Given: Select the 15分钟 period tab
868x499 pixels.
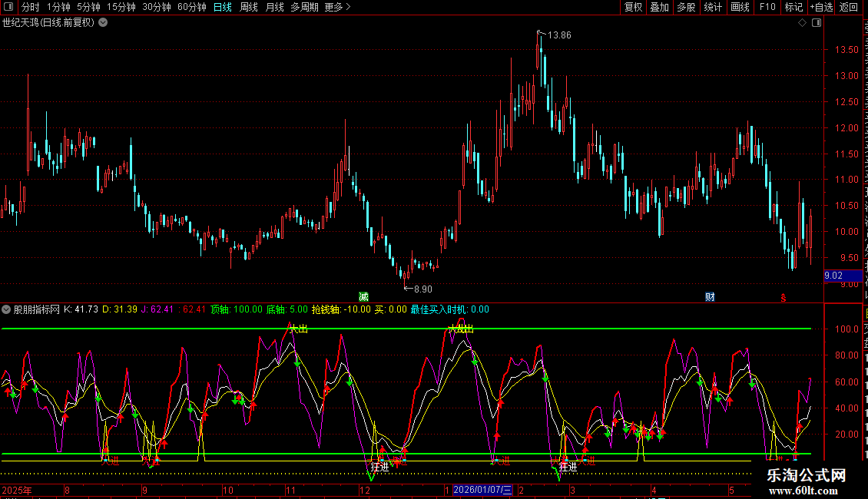Looking at the screenshot, I should point(121,7).
